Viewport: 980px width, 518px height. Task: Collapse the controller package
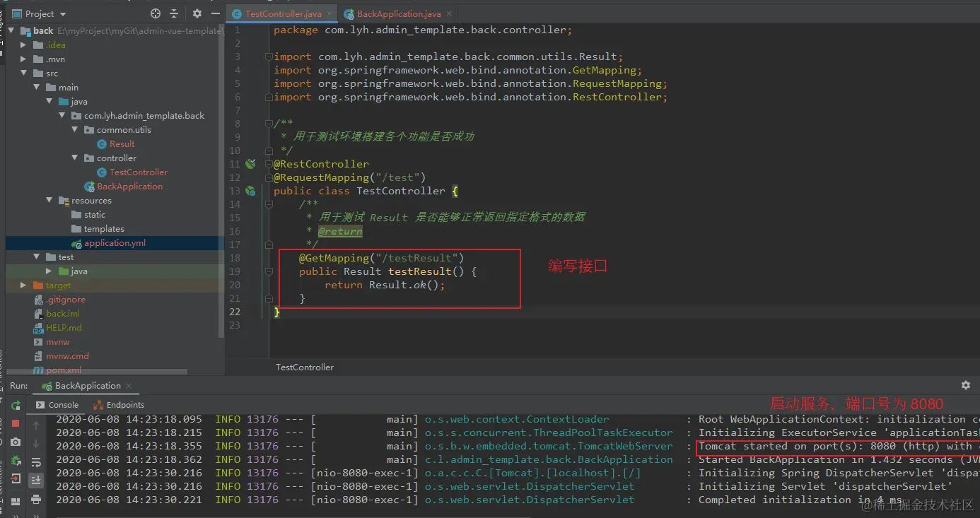point(75,158)
